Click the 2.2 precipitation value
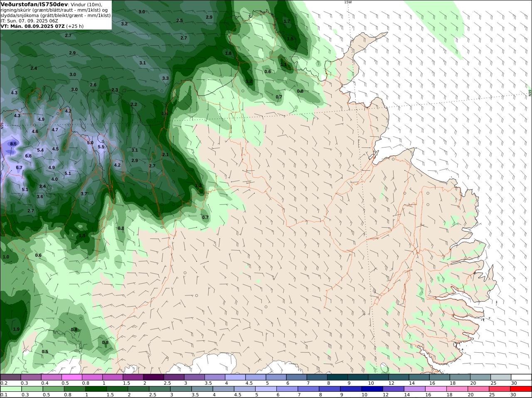Screen dimensions: 532x398 134,104
